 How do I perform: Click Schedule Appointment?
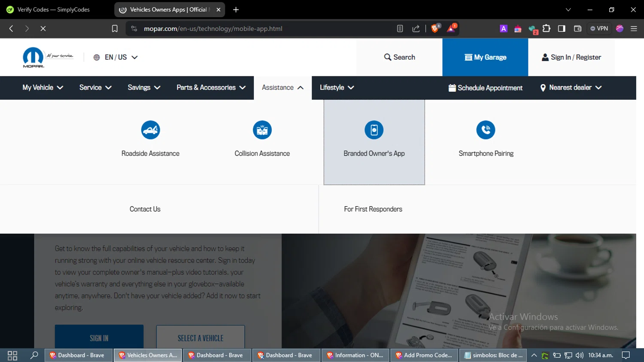tap(486, 88)
